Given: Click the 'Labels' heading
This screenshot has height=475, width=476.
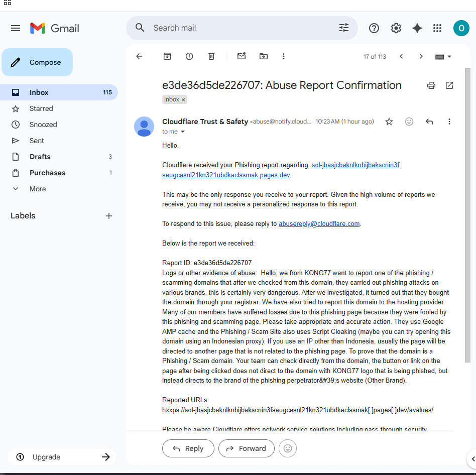Looking at the screenshot, I should click(x=23, y=216).
